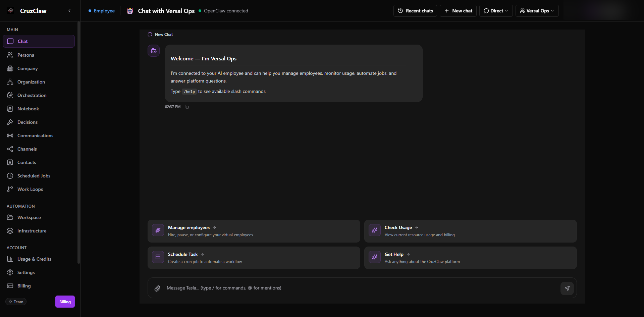Image resolution: width=644 pixels, height=317 pixels.
Task: Click the /help command code text
Action: tap(189, 92)
